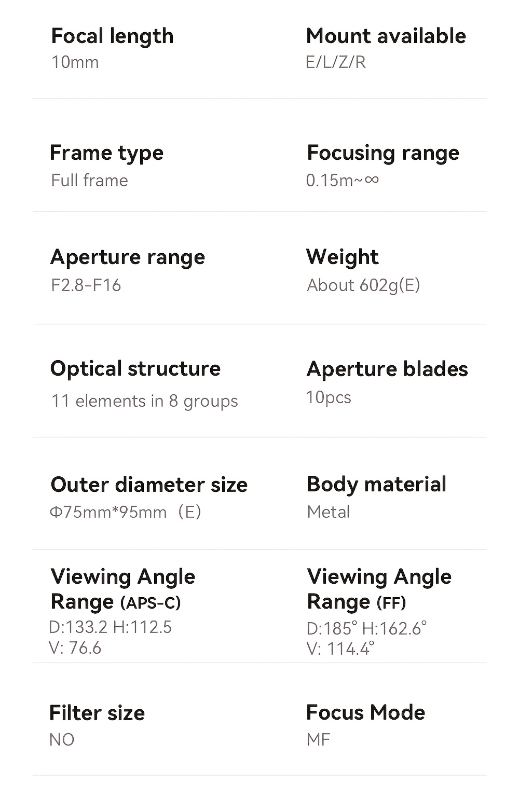The image size is (519, 812).
Task: Click the Optical structure heading
Action: pos(135,369)
